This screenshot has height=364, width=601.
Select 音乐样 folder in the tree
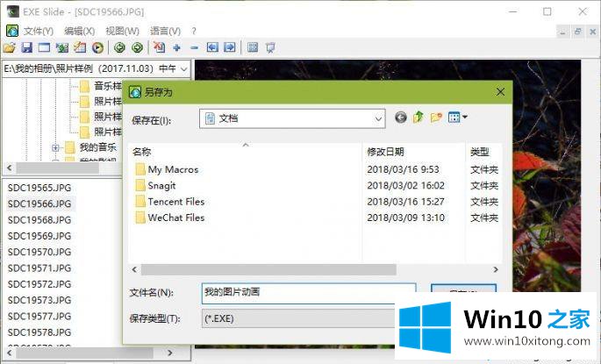108,86
